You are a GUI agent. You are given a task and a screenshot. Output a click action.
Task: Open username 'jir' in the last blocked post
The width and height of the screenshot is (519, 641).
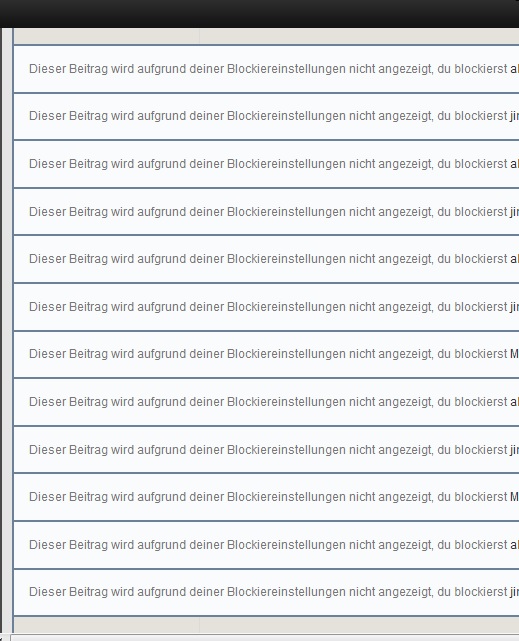[515, 592]
